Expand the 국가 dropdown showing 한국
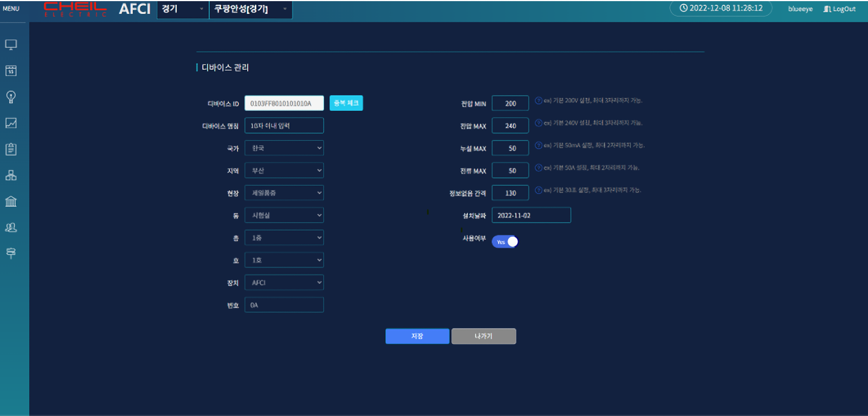The image size is (868, 416). coord(284,148)
